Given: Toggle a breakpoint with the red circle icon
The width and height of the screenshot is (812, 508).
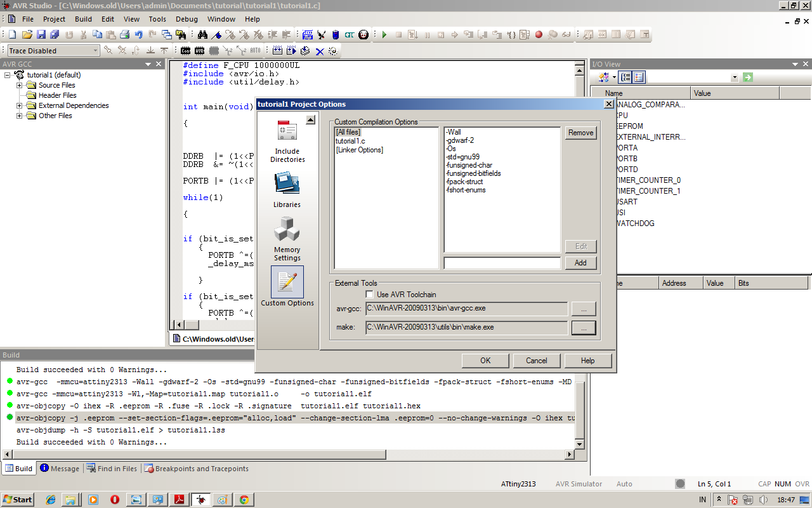Looking at the screenshot, I should coord(539,34).
